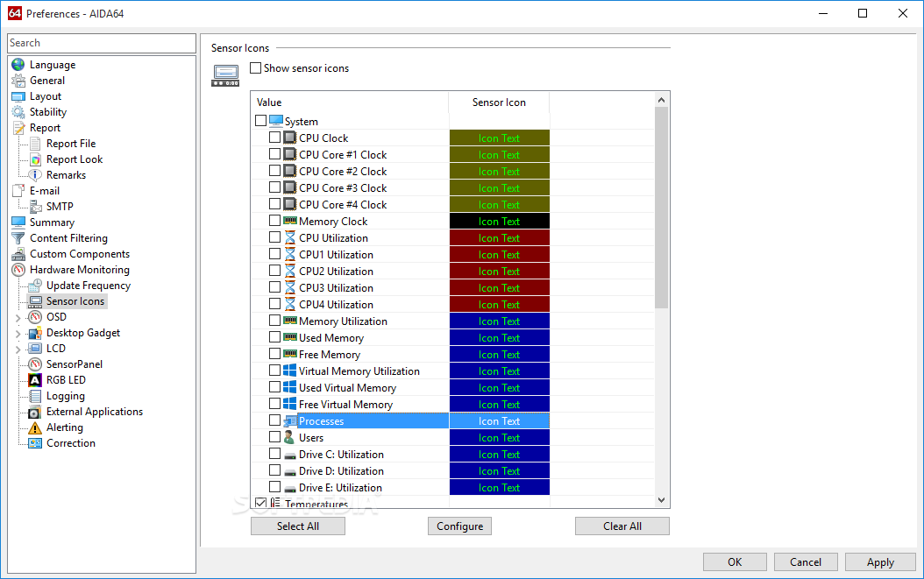Check the Drive C: Utilization checkbox

point(274,454)
